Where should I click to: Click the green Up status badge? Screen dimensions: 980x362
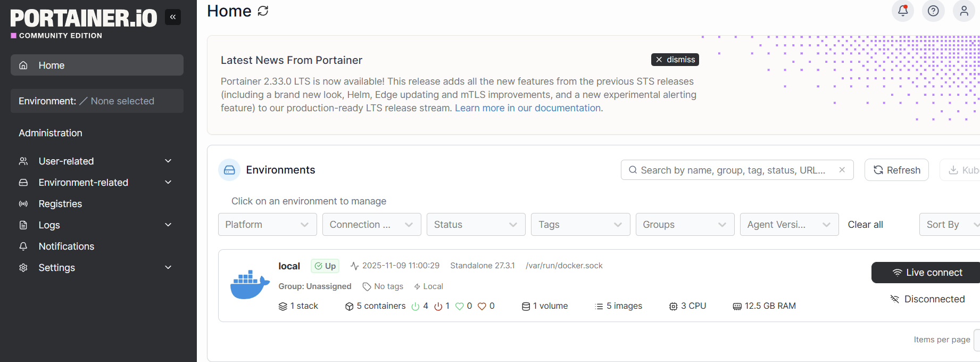pos(325,266)
